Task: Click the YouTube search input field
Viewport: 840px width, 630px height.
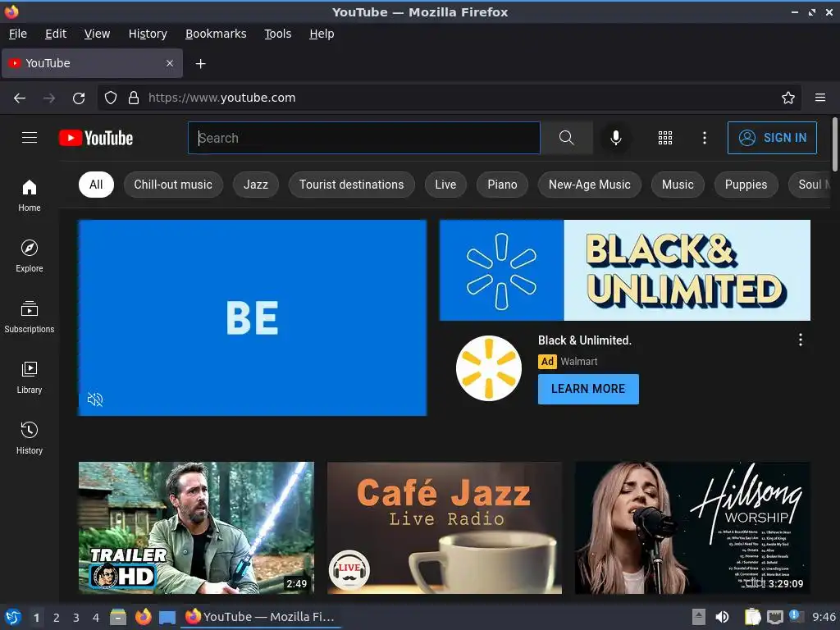Action: coord(364,138)
